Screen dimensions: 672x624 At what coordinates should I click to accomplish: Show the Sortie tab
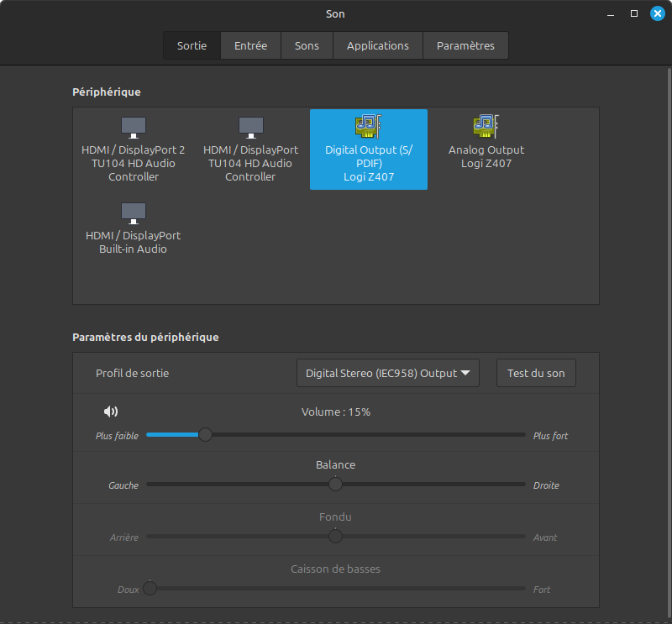click(192, 45)
